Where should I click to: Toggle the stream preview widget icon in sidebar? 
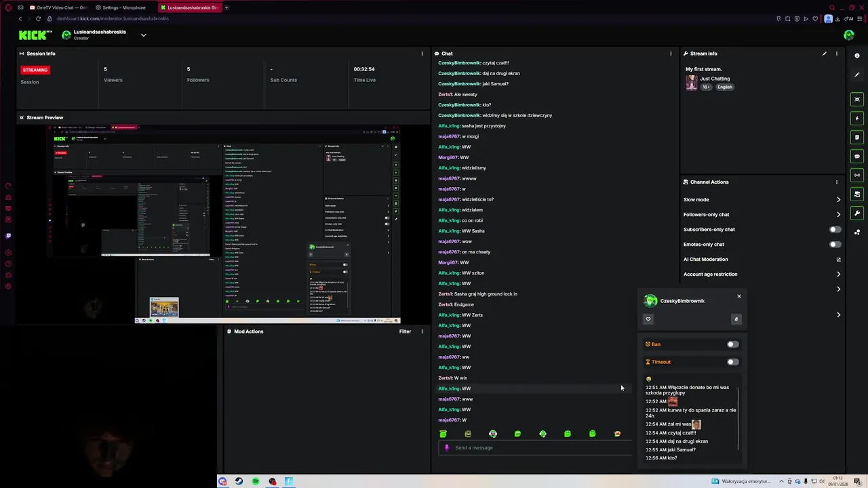pyautogui.click(x=857, y=100)
